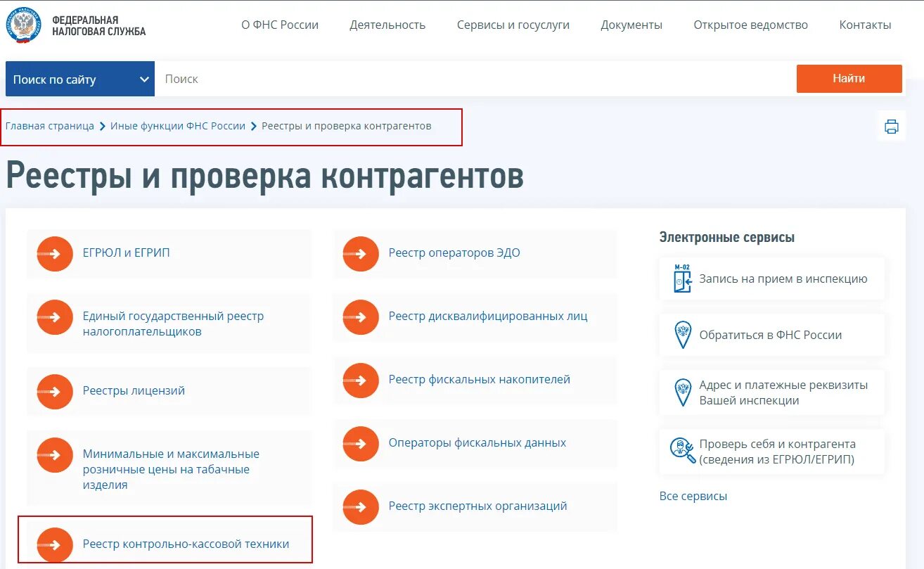Click map pin icon for Обратиться в ФНС России

[x=682, y=335]
